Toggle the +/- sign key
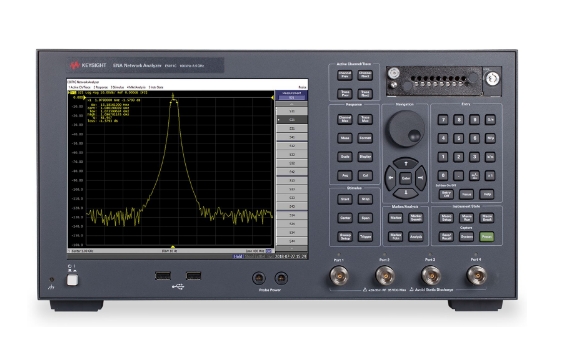This screenshot has height=363, width=570. click(x=474, y=176)
